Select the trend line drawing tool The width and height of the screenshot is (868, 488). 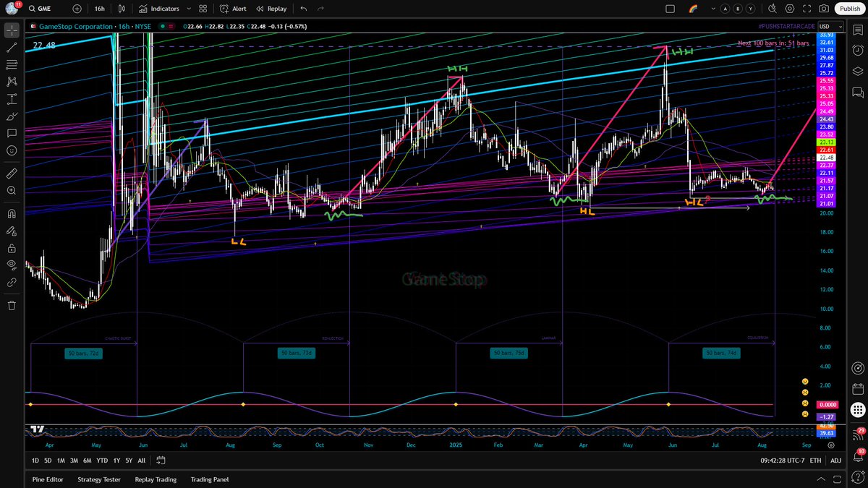[12, 48]
